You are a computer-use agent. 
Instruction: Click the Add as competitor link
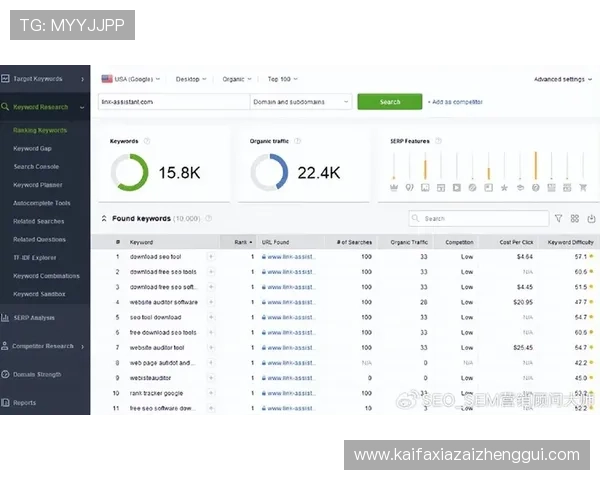(456, 102)
